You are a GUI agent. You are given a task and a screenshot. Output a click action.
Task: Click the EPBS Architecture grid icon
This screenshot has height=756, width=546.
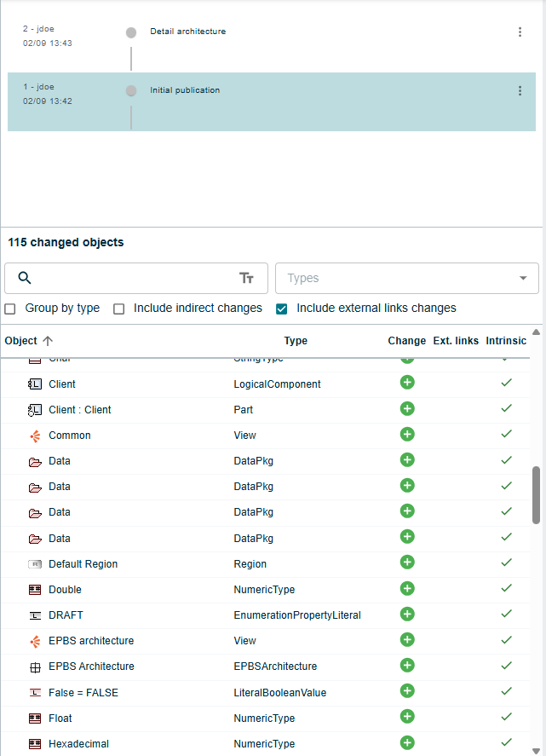[x=35, y=667]
